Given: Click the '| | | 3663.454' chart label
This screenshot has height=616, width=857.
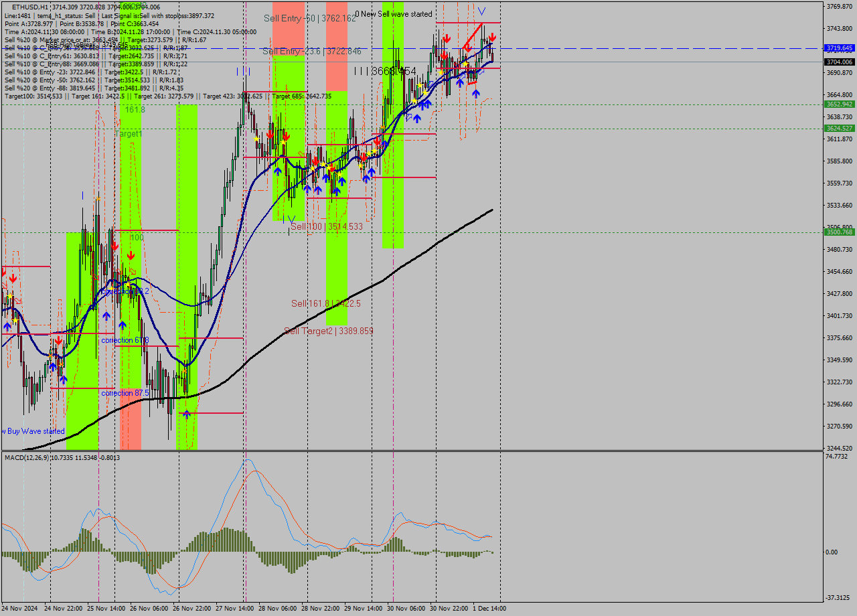Looking at the screenshot, I should (385, 71).
